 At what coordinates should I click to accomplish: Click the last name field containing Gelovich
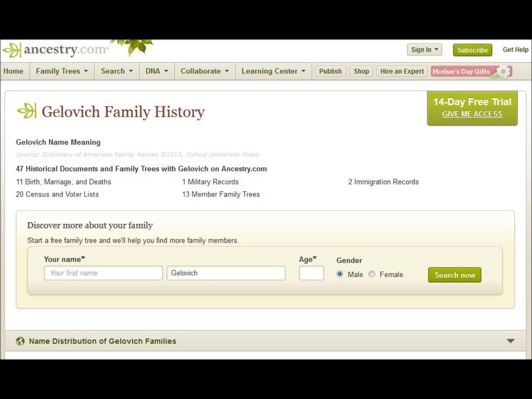(x=226, y=273)
